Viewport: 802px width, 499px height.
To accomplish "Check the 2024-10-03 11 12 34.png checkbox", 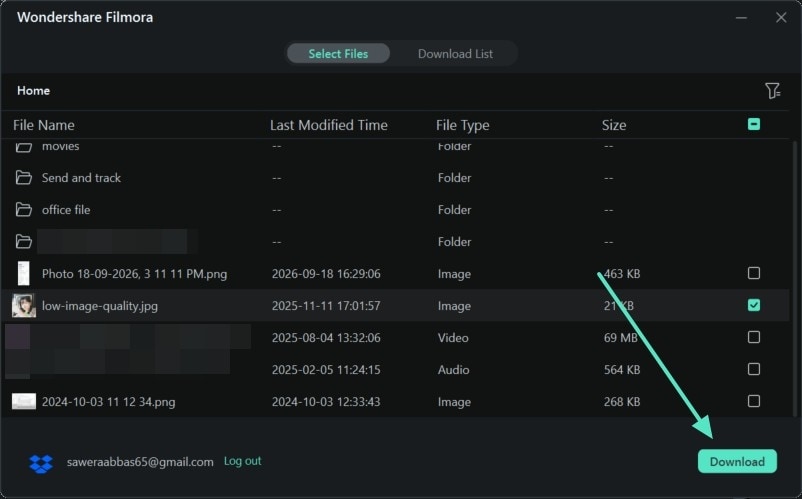I will pos(753,401).
